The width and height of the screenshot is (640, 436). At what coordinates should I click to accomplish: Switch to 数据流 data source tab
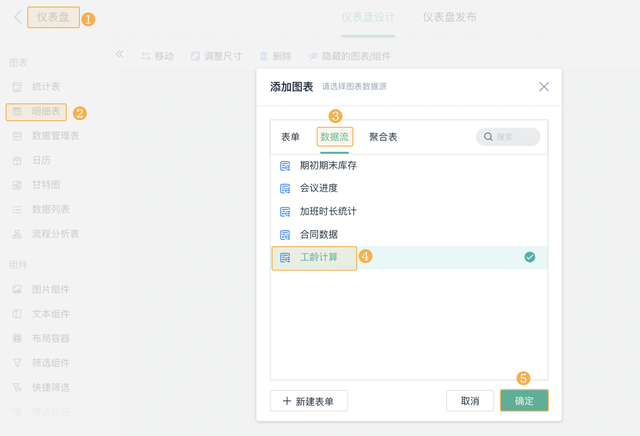coord(335,137)
